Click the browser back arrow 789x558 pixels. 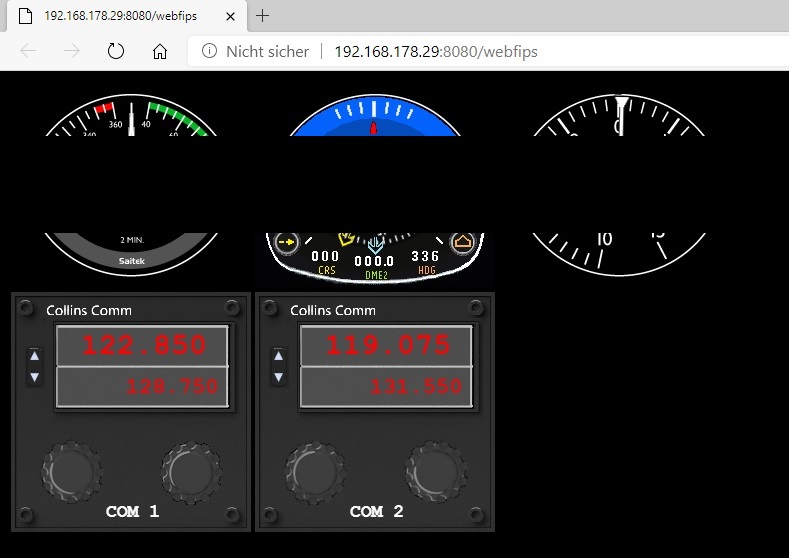click(x=28, y=51)
